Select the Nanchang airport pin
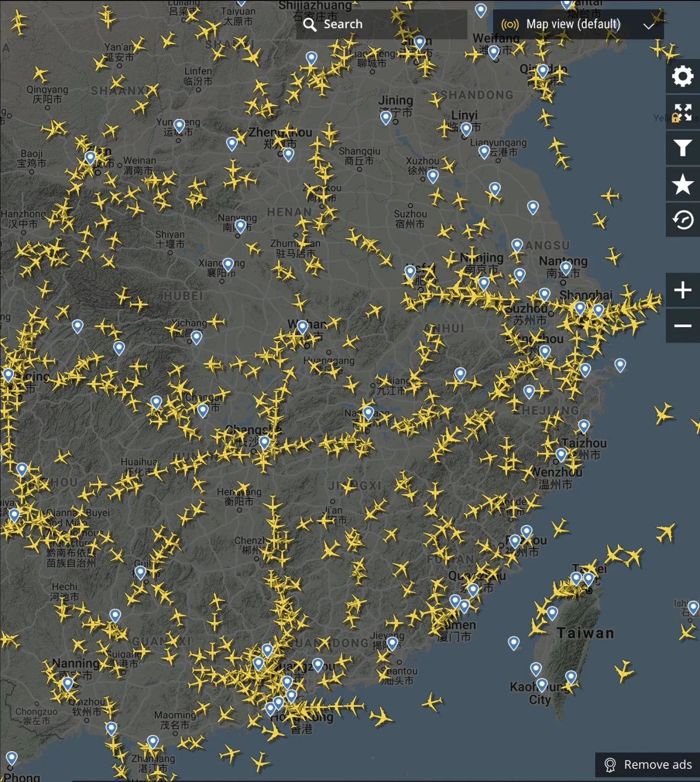This screenshot has height=782, width=700. click(x=368, y=413)
